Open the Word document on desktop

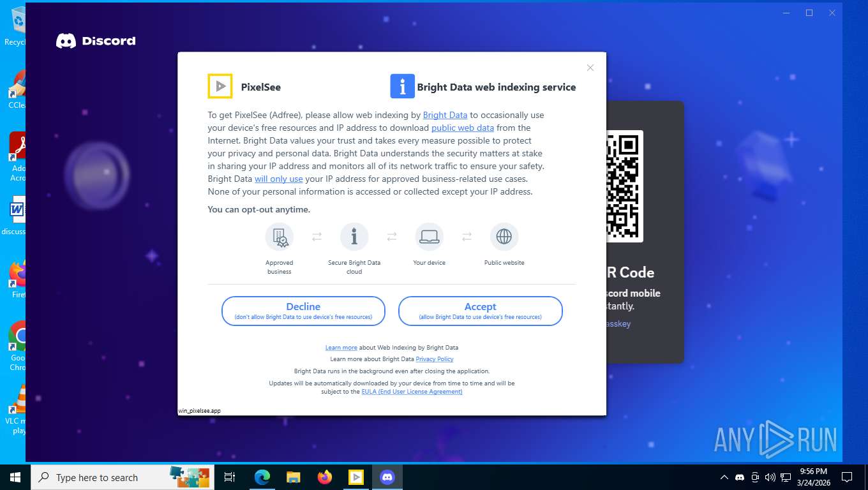pyautogui.click(x=15, y=216)
